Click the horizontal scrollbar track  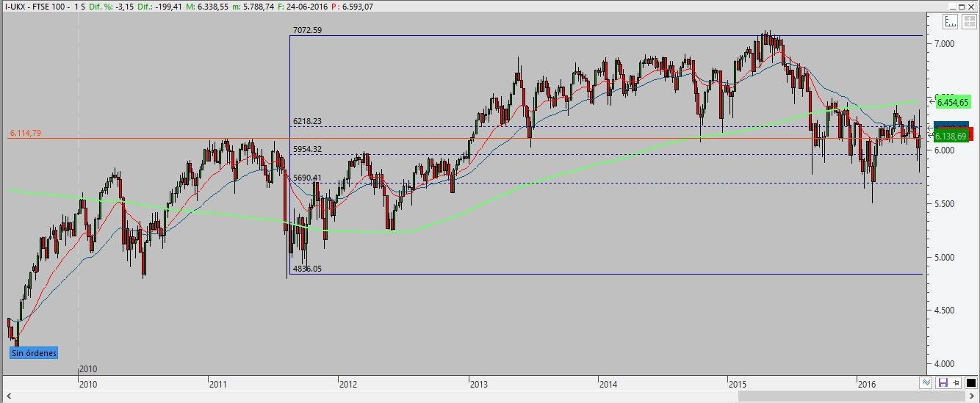(489, 396)
